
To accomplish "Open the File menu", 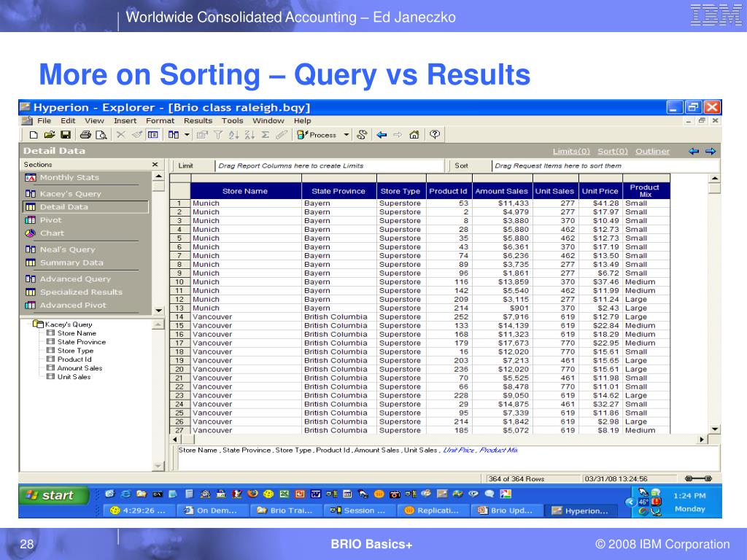I will [44, 121].
